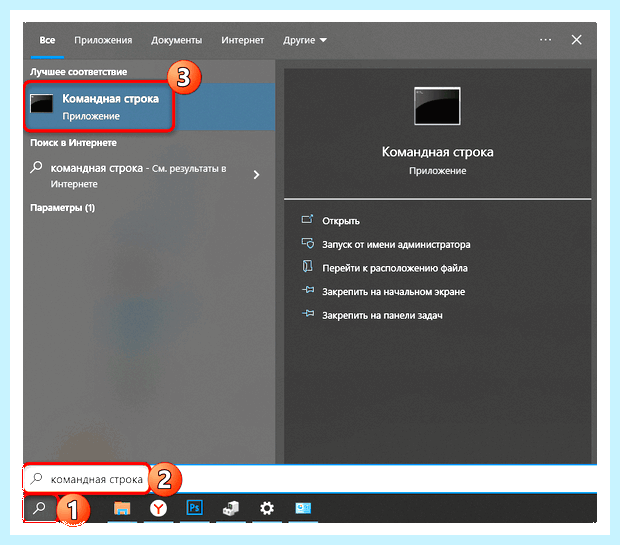Switch to the Интернет tab
Viewport: 620px width, 545px height.
242,40
